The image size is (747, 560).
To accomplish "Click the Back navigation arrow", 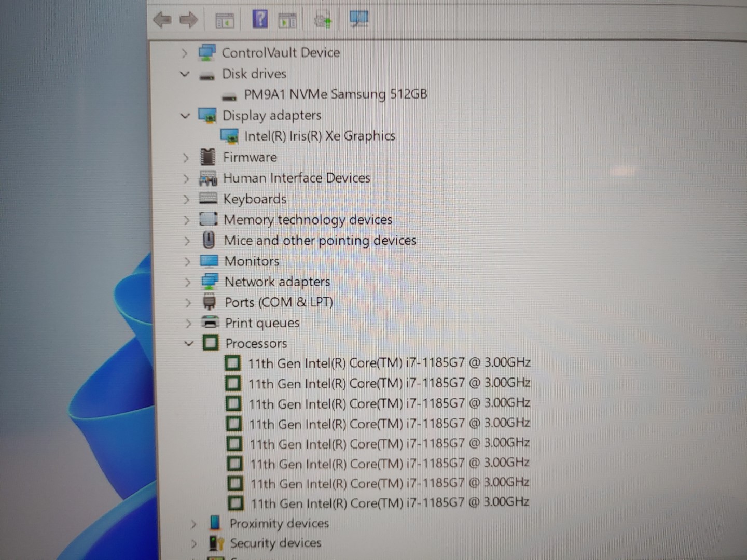I will pyautogui.click(x=162, y=20).
